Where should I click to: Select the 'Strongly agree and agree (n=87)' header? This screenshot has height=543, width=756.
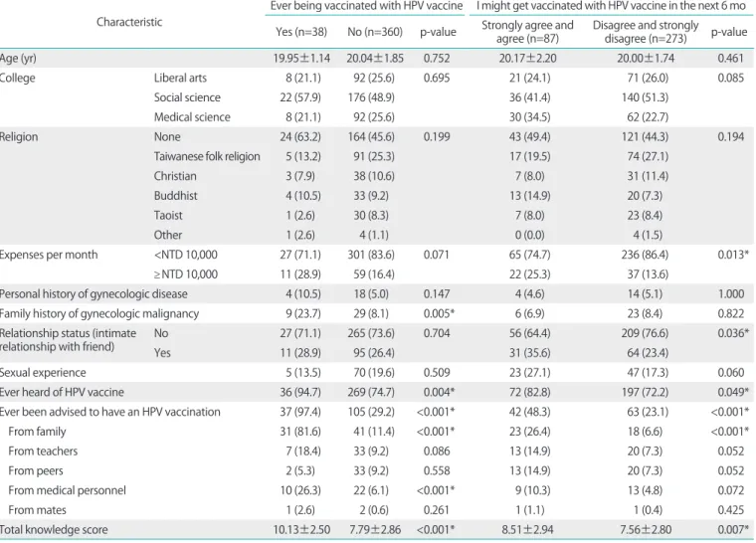(527, 32)
